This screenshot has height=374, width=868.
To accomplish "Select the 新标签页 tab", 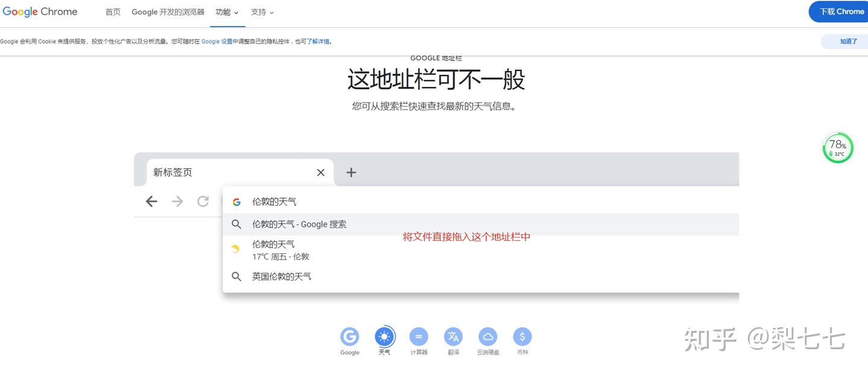I will point(240,173).
